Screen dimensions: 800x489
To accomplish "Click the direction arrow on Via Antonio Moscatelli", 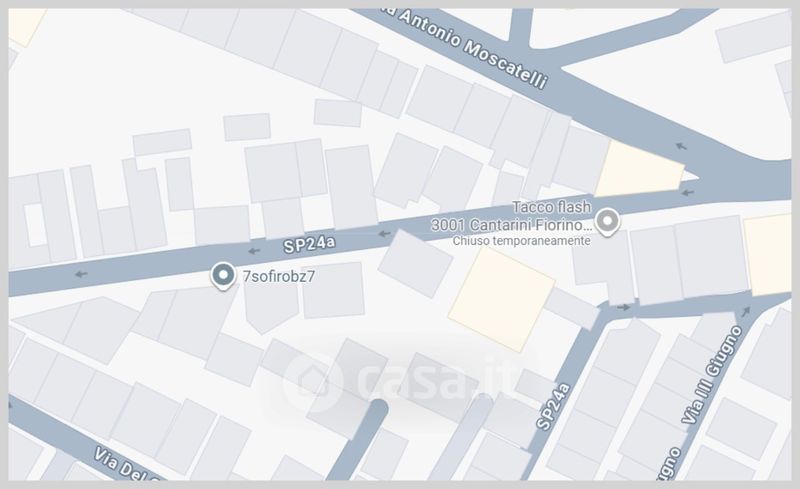I will pyautogui.click(x=682, y=146).
